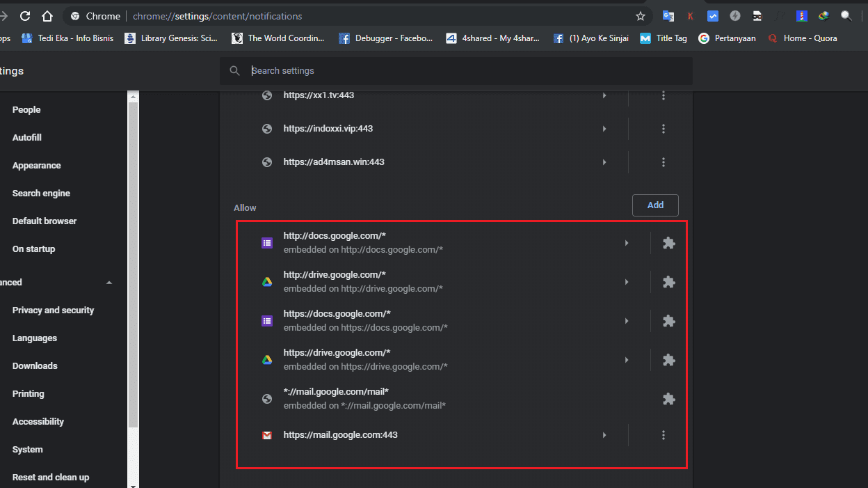Open three-dot menu for indoxxi.vip entry
This screenshot has height=488, width=868.
663,129
